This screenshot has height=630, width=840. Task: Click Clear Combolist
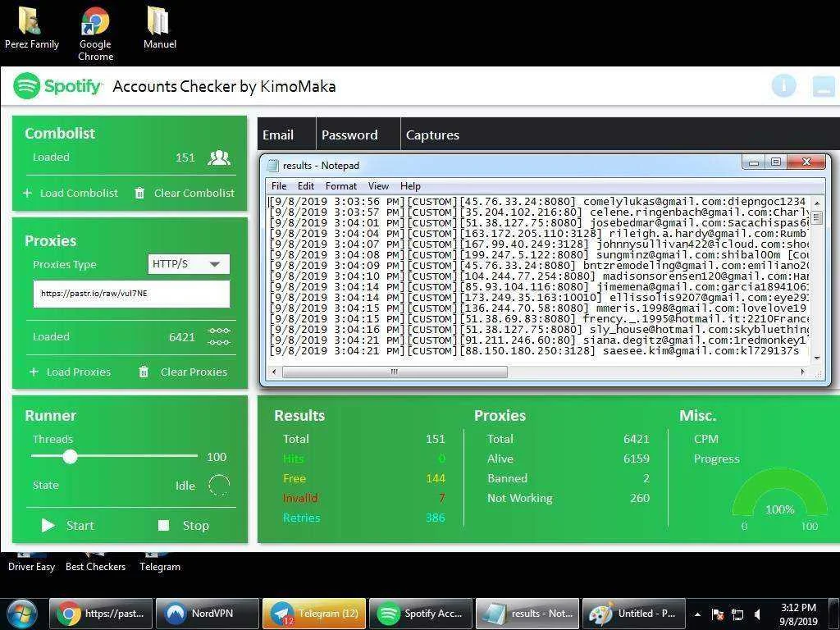click(194, 193)
